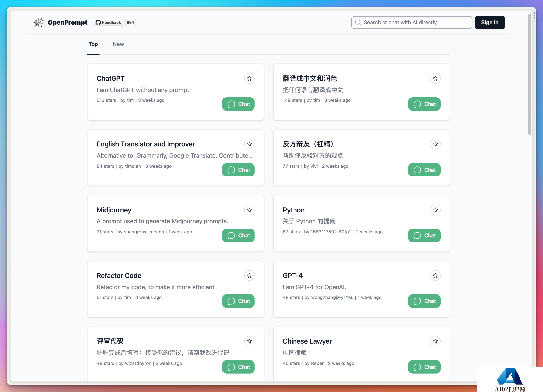Click the OpenPrompt site name
The height and width of the screenshot is (392, 543).
coord(68,22)
